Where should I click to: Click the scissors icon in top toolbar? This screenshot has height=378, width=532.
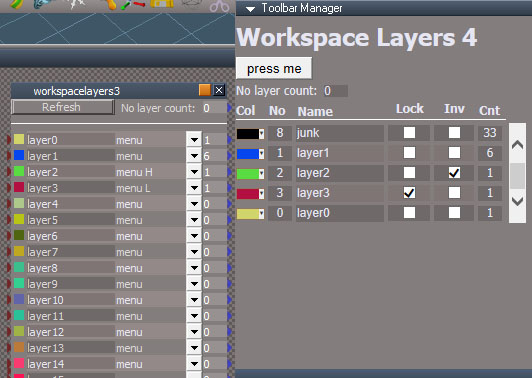pyautogui.click(x=219, y=5)
